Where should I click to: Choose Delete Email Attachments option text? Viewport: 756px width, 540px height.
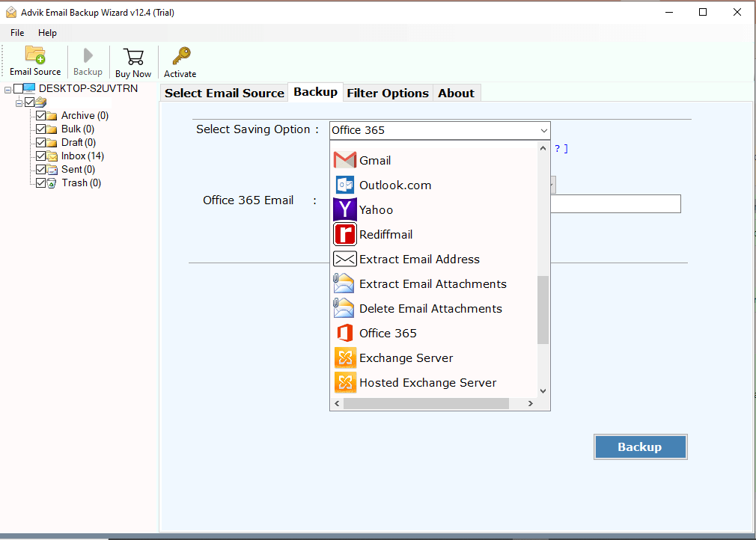pyautogui.click(x=430, y=308)
